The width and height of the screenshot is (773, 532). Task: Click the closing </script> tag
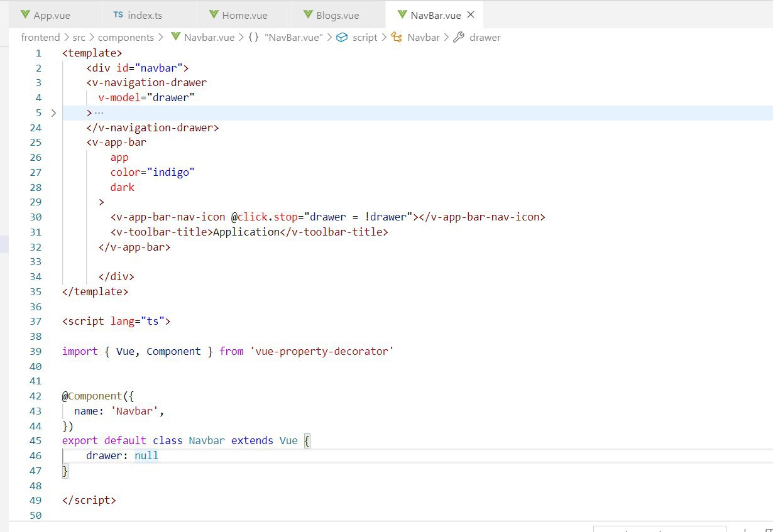89,501
